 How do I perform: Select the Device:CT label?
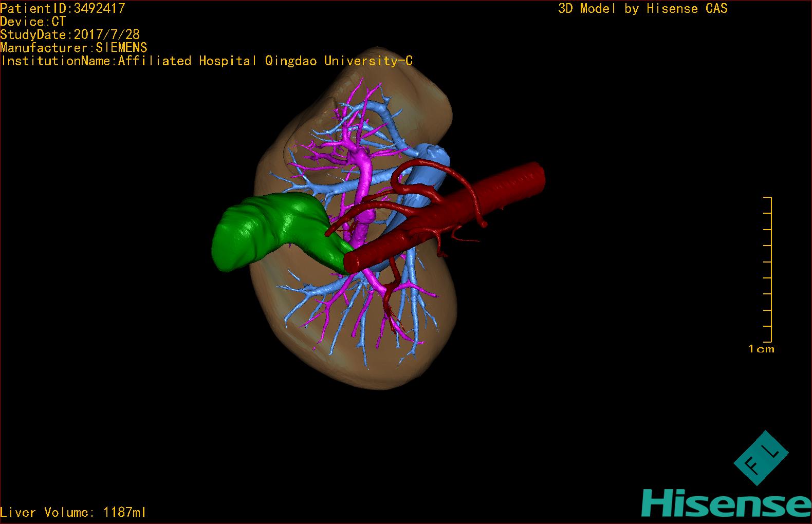click(33, 22)
